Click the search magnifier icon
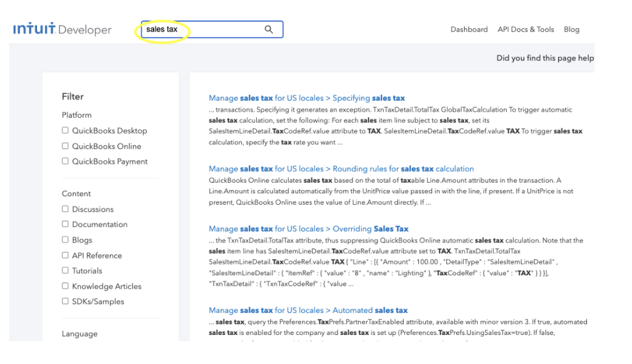 pos(268,30)
